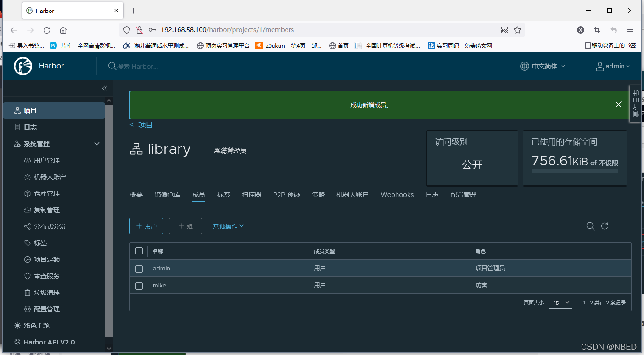Go back via the < 项目 link

pos(141,125)
